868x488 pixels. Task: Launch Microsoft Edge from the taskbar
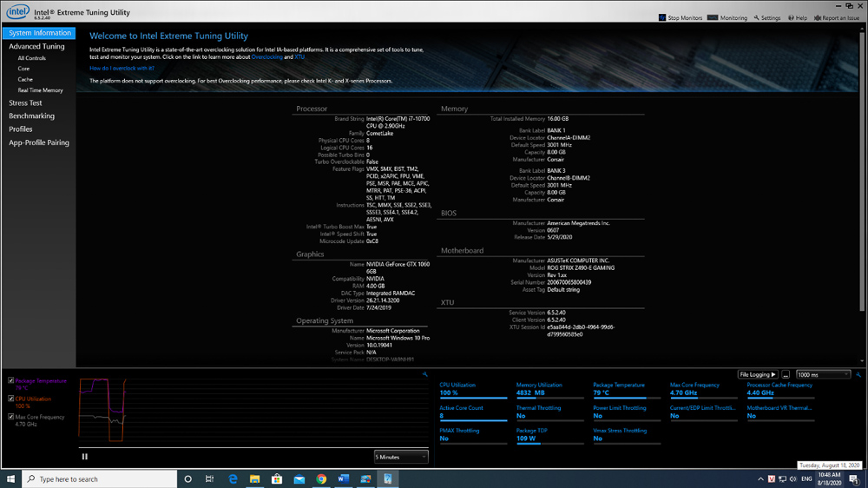[233, 479]
